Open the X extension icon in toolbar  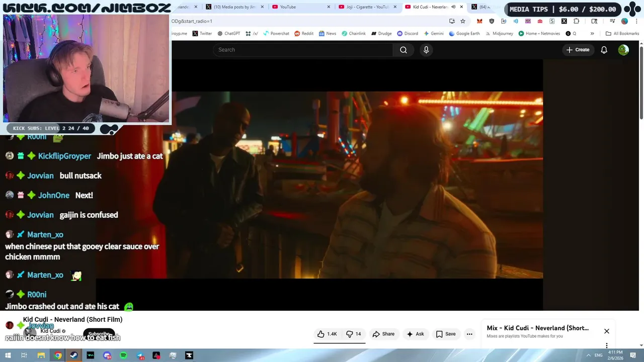[x=564, y=21]
